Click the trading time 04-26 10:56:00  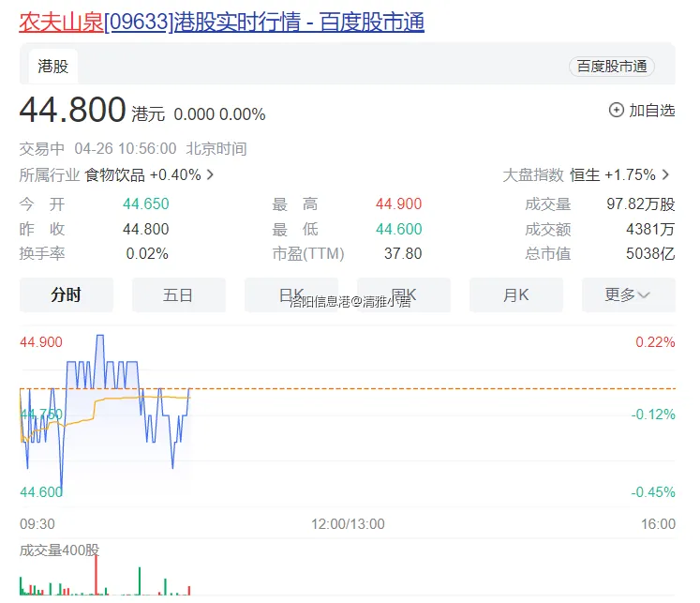[x=126, y=148]
